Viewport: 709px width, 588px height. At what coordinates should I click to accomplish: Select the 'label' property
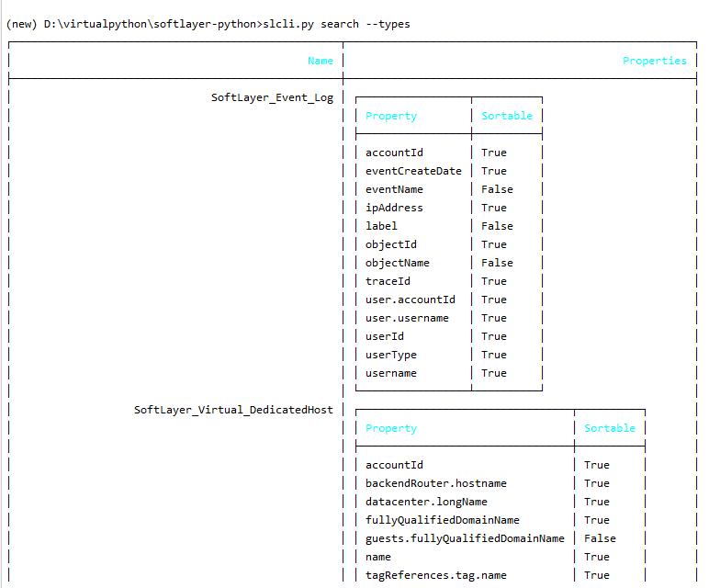[x=381, y=226]
